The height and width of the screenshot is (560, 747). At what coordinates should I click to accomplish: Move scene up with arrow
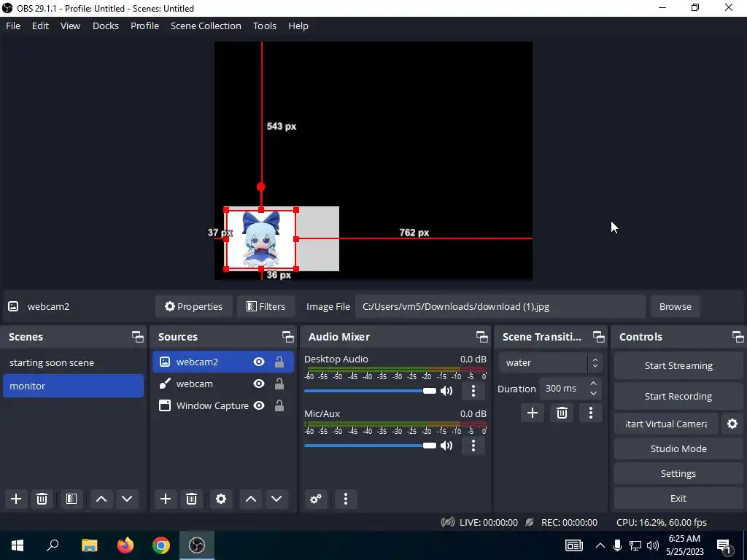(101, 499)
